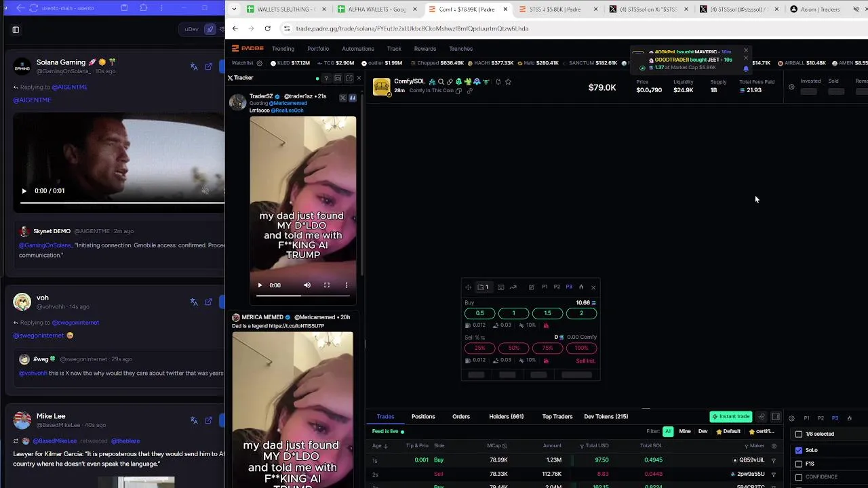Apply the Default starred filter
This screenshot has height=488, width=868.
pyautogui.click(x=728, y=431)
